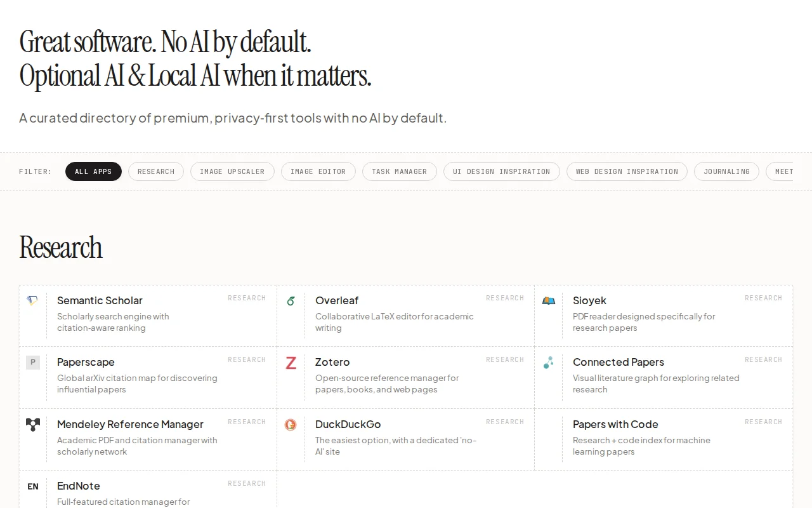Image resolution: width=812 pixels, height=508 pixels.
Task: Click the Overleaf green leaf icon
Action: (291, 300)
